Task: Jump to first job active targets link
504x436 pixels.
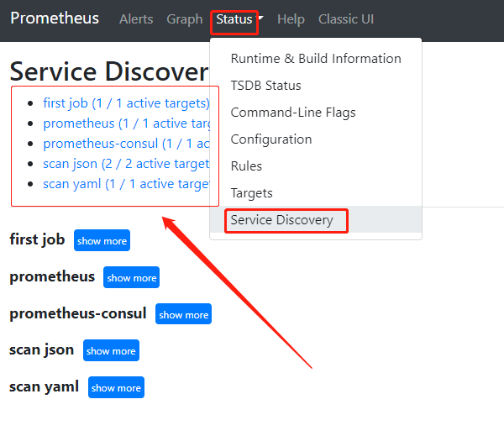Action: 126,103
